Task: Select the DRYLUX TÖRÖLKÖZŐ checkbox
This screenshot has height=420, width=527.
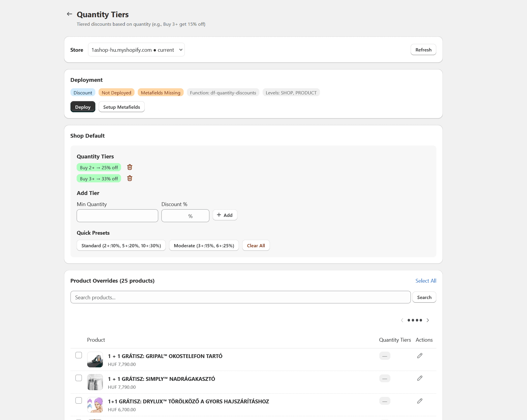Action: [79, 400]
